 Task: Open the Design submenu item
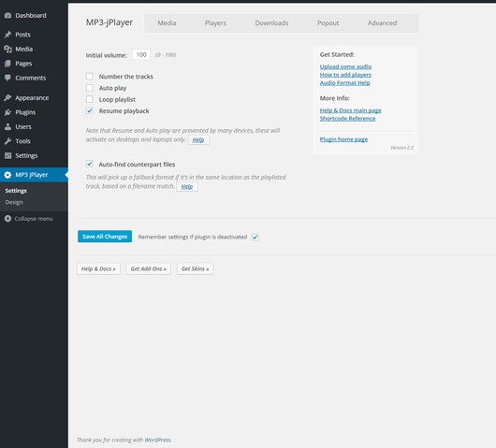(14, 202)
